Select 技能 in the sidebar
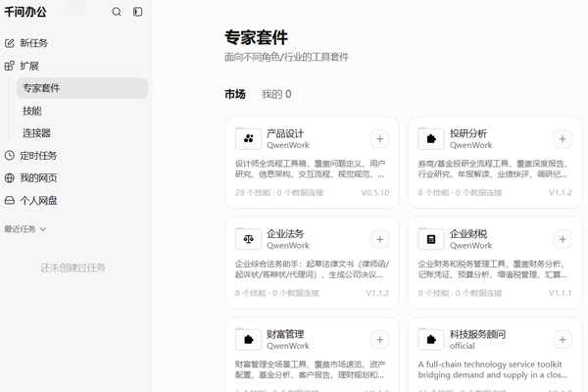Screen dimensions: 588x392 (32, 111)
